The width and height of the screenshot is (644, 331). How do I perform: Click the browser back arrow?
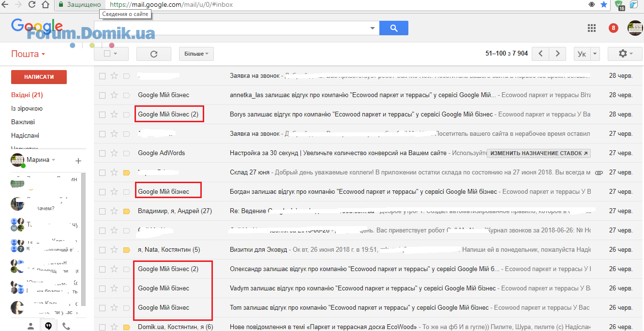6,4
